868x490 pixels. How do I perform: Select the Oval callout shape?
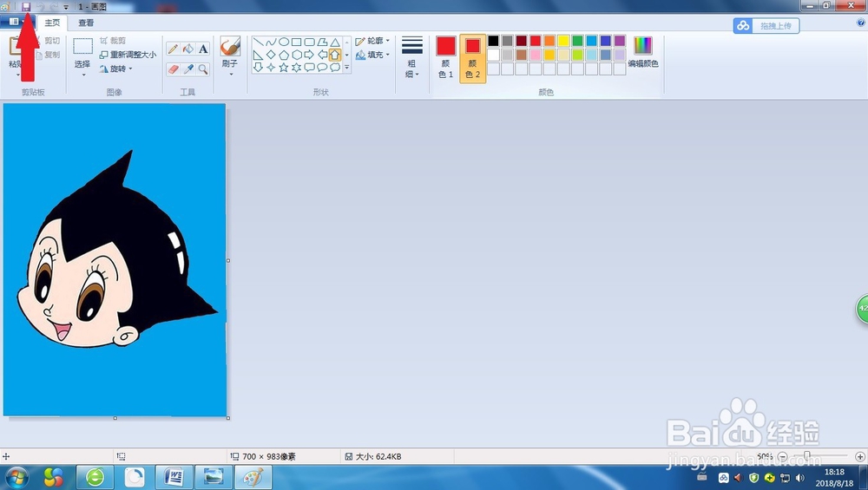point(322,67)
